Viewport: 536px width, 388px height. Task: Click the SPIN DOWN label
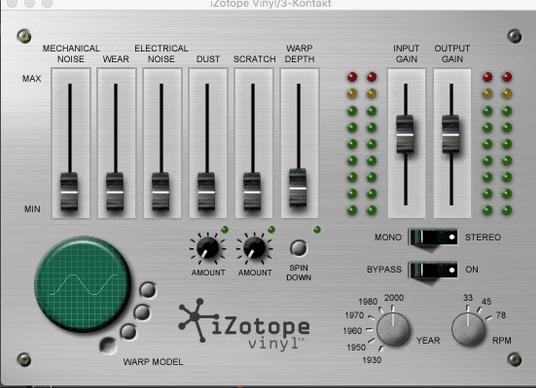coord(299,272)
